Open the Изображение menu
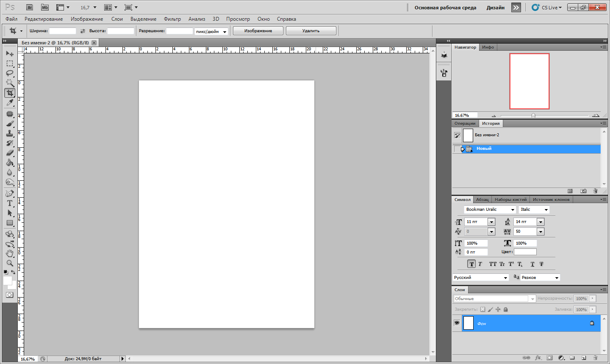Image resolution: width=610 pixels, height=364 pixels. [87, 19]
